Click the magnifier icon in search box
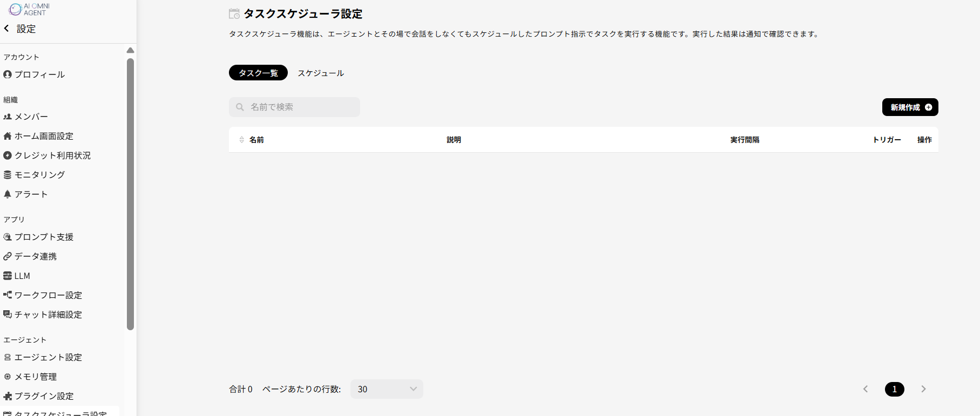980x416 pixels. 240,107
